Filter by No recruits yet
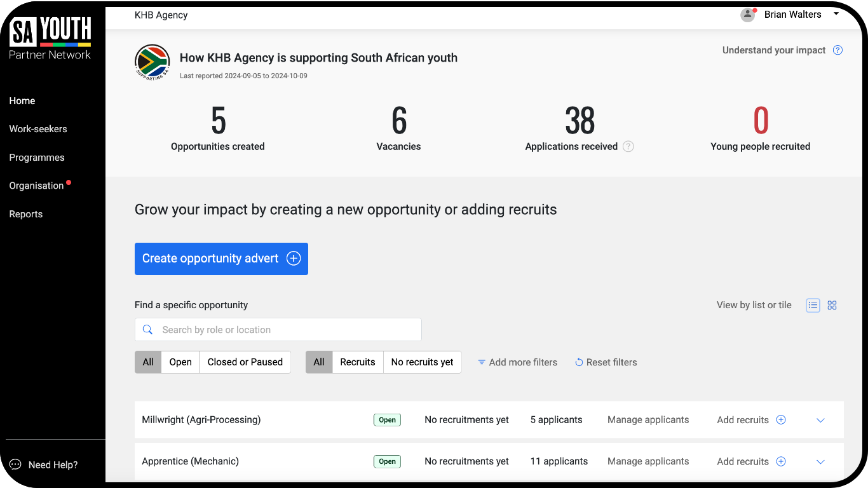The width and height of the screenshot is (868, 488). (423, 362)
